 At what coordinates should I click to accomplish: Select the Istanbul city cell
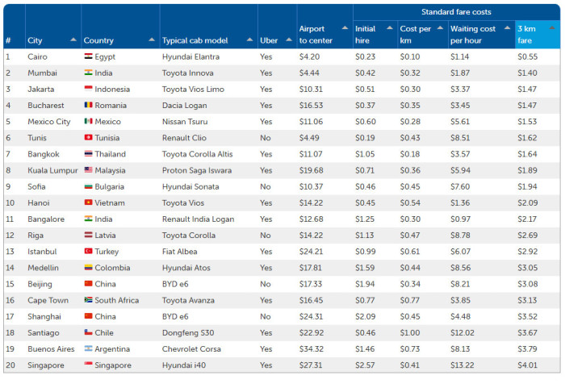(42, 252)
